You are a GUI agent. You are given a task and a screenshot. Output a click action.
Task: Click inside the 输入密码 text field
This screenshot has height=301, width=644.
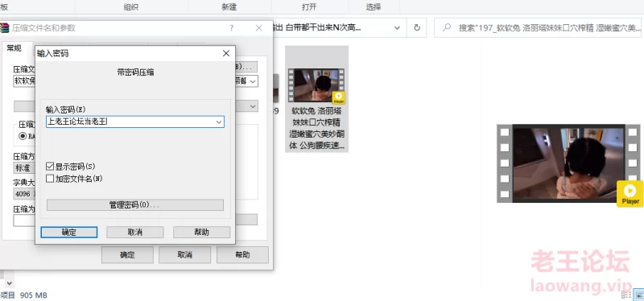pos(135,122)
